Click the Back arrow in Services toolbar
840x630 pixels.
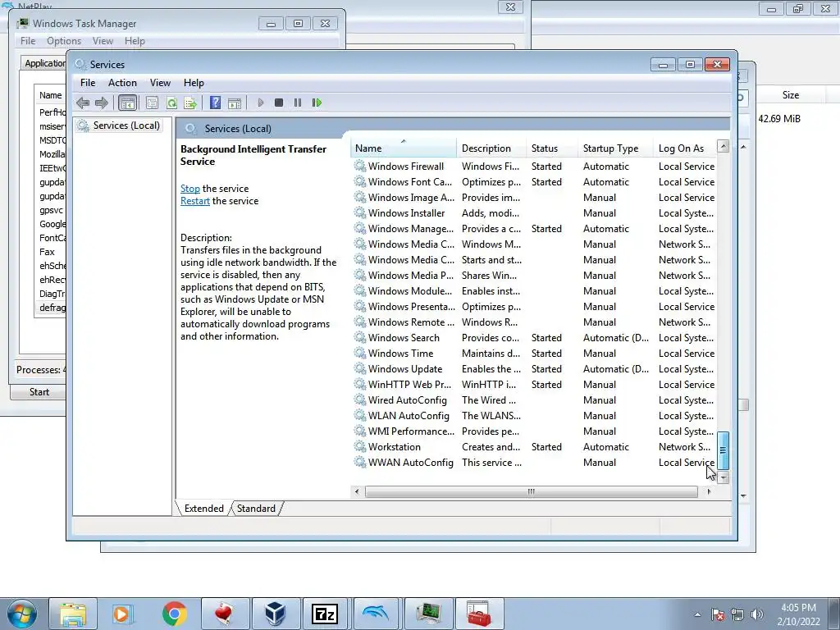(83, 103)
